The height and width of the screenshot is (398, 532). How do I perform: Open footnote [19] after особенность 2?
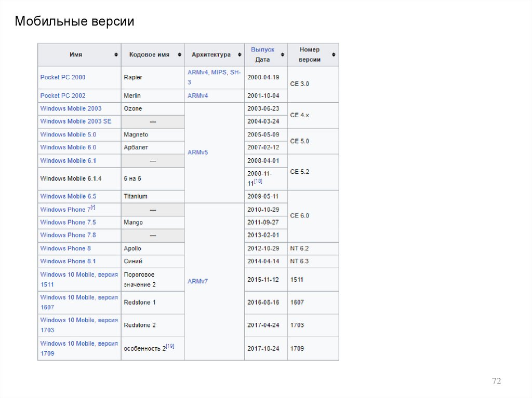(170, 346)
